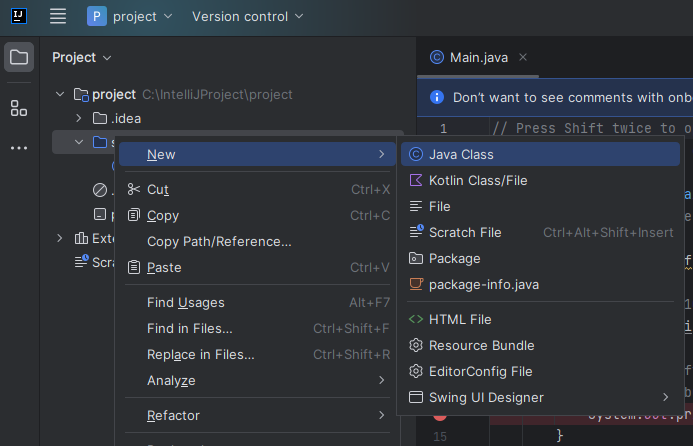Click the Kotlin Class/File icon
693x446 pixels.
[x=417, y=180]
